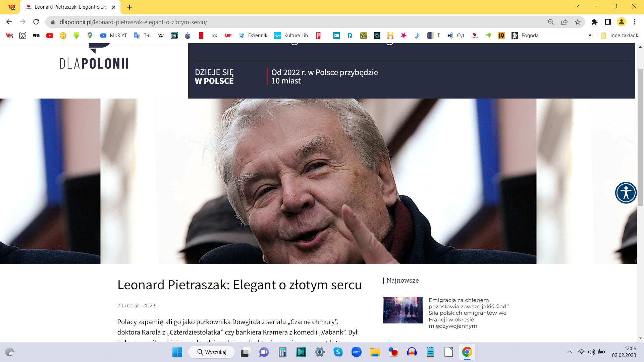Open the Google Maps bookmark icon
This screenshot has width=644, height=362.
(90, 36)
